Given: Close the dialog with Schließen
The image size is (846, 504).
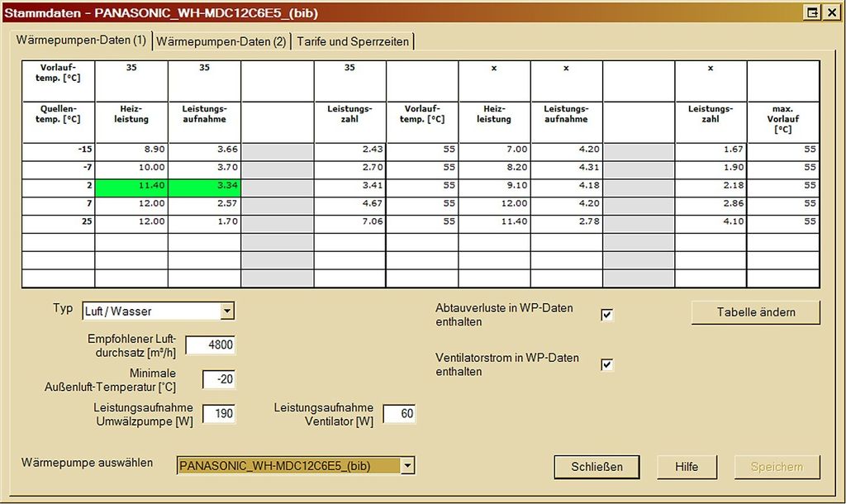Looking at the screenshot, I should coord(596,467).
